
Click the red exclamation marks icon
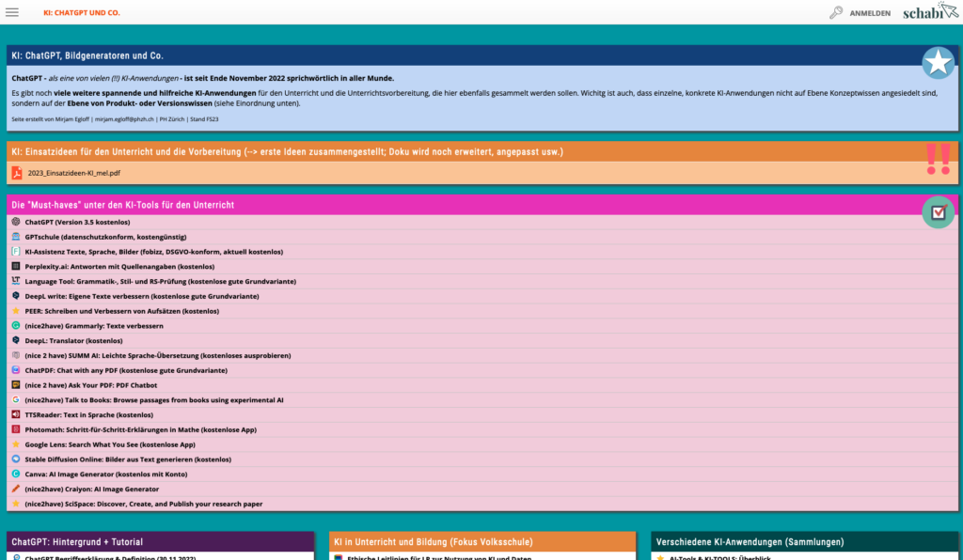click(x=939, y=159)
